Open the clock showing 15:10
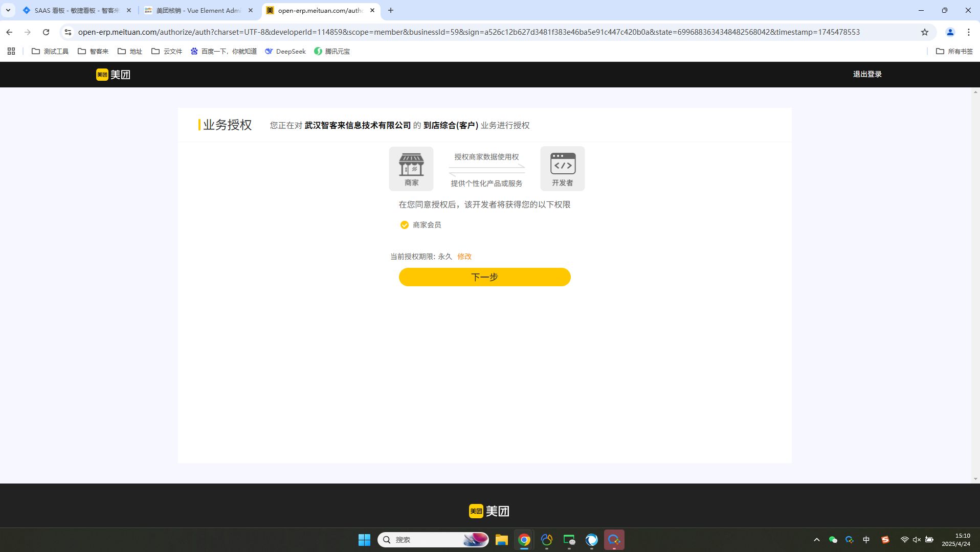This screenshot has width=980, height=552. click(x=956, y=540)
